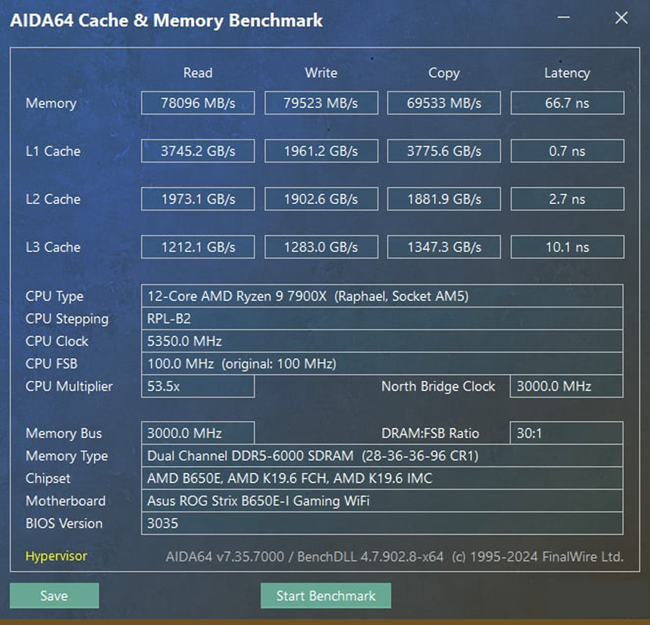
Task: Start the benchmark run
Action: [325, 596]
